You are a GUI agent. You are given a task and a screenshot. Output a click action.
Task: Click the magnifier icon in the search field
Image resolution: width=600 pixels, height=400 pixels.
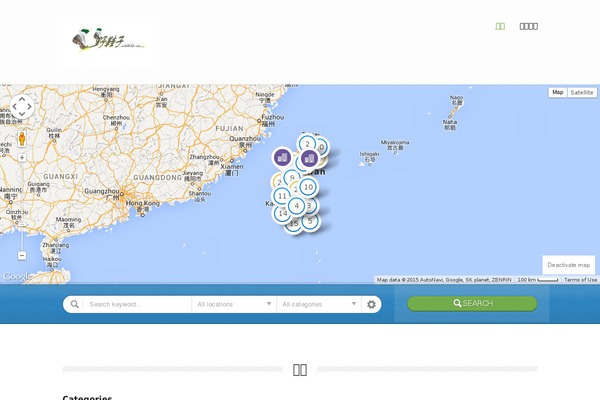click(x=75, y=304)
